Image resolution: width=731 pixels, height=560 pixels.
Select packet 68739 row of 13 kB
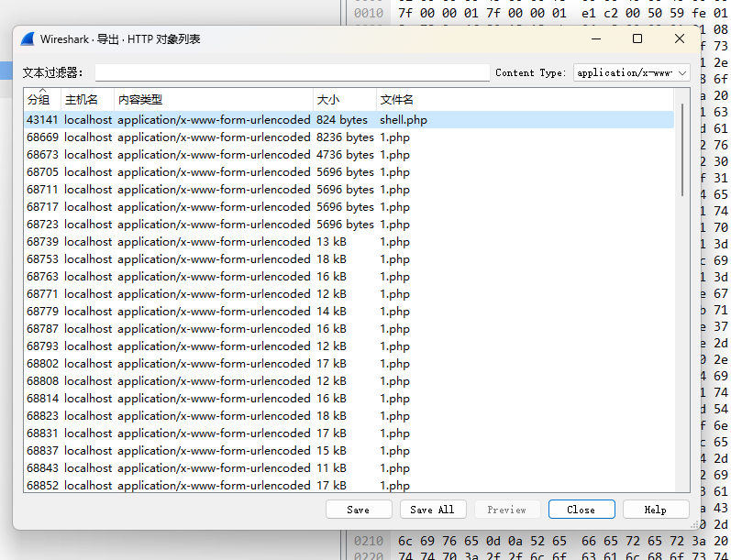tap(349, 242)
